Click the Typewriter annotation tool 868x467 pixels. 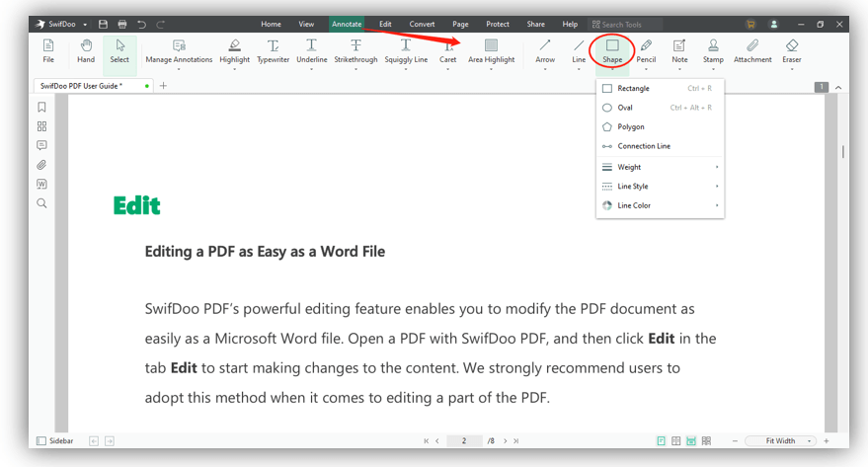point(273,51)
